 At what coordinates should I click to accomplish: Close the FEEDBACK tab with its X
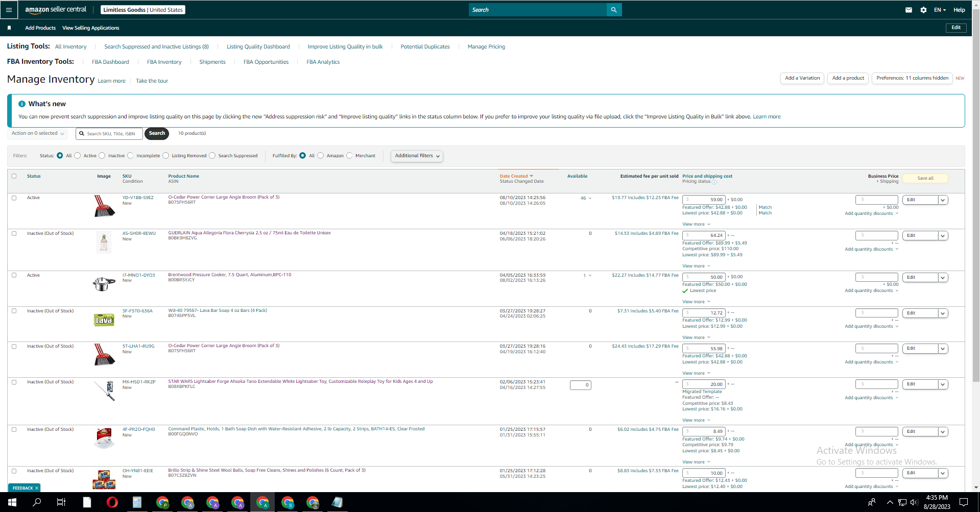(37, 488)
